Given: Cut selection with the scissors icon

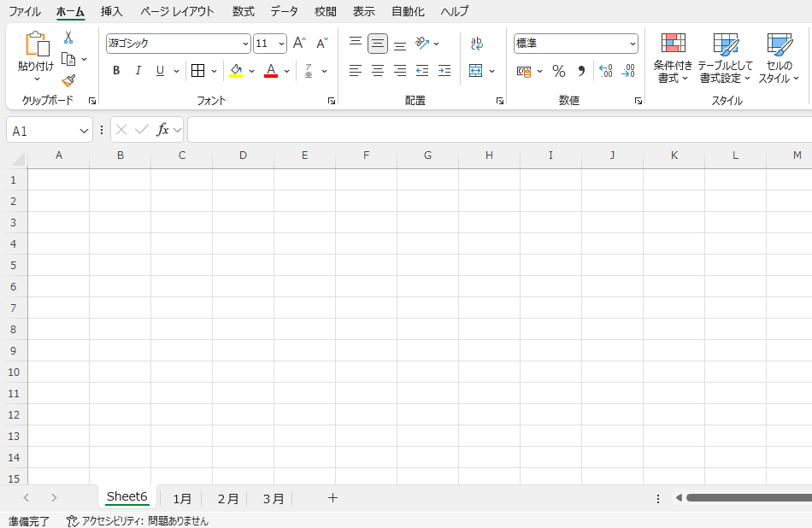Looking at the screenshot, I should 68,38.
